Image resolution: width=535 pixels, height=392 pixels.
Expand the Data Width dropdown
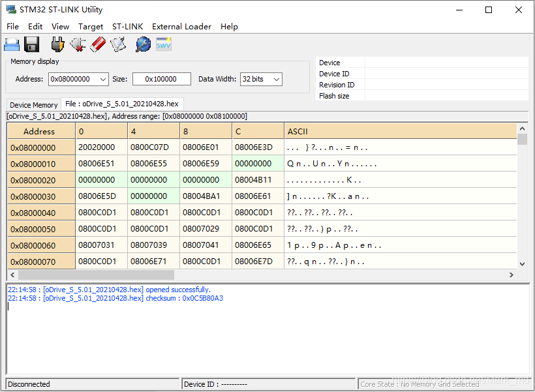pyautogui.click(x=277, y=79)
